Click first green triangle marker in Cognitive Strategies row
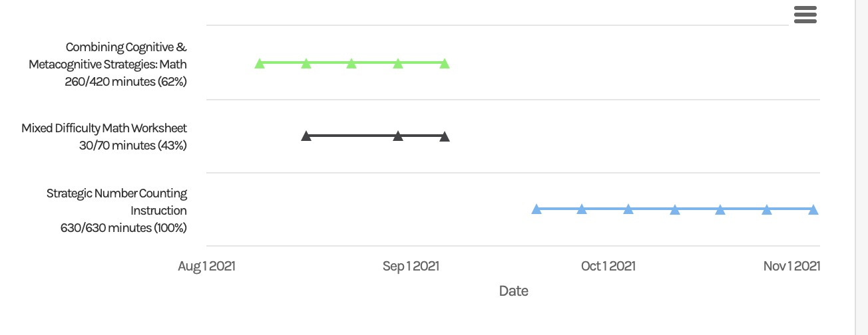This screenshot has width=868, height=335. [x=260, y=64]
